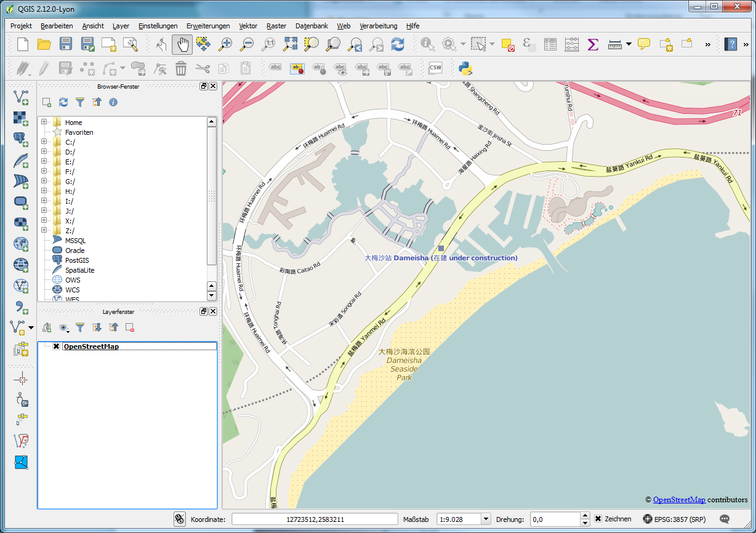This screenshot has width=756, height=533.
Task: Select Favoriten in the Browser tree
Action: tap(79, 132)
